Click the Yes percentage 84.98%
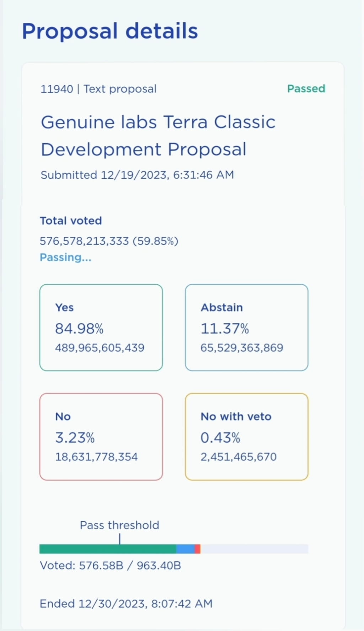The width and height of the screenshot is (364, 631). tap(79, 329)
